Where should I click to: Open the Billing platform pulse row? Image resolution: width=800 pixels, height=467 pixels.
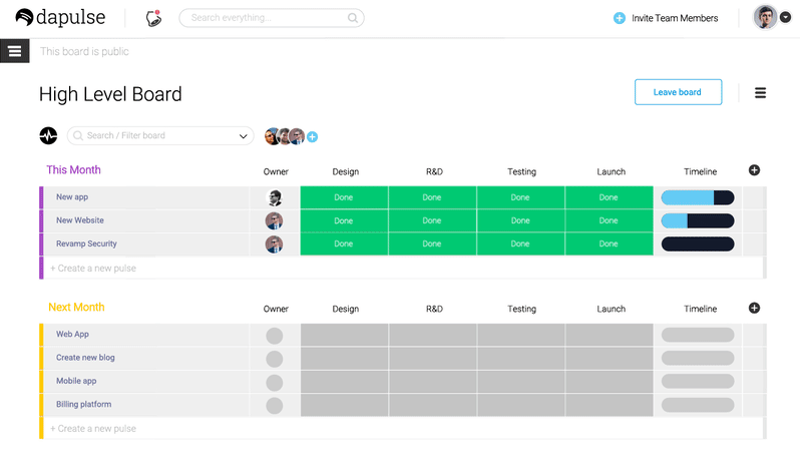84,405
